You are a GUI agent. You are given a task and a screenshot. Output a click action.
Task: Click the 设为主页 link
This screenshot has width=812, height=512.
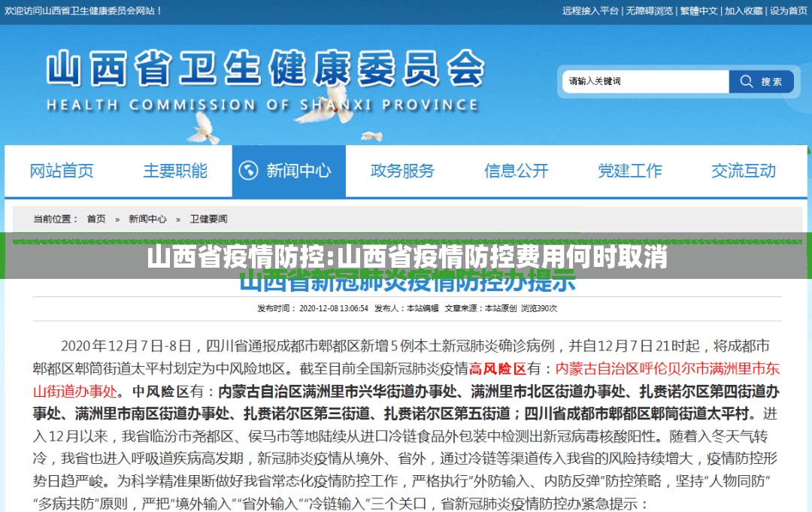(x=789, y=11)
